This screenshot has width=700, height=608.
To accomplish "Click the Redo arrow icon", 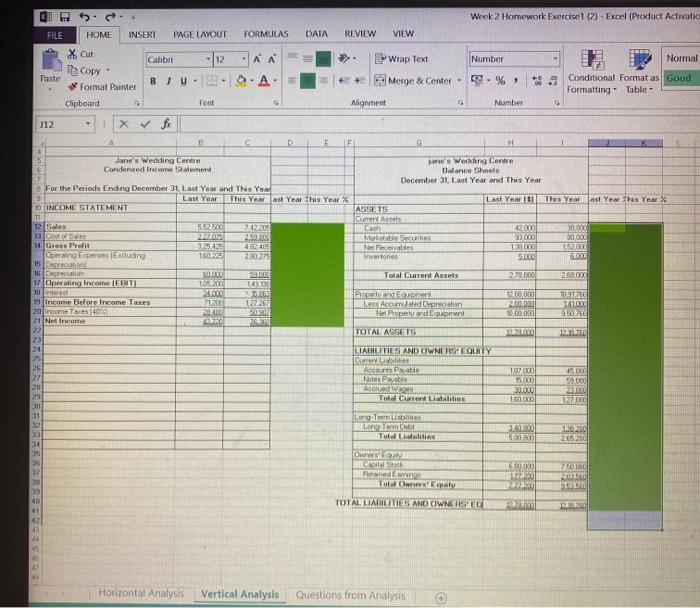I will pyautogui.click(x=110, y=17).
